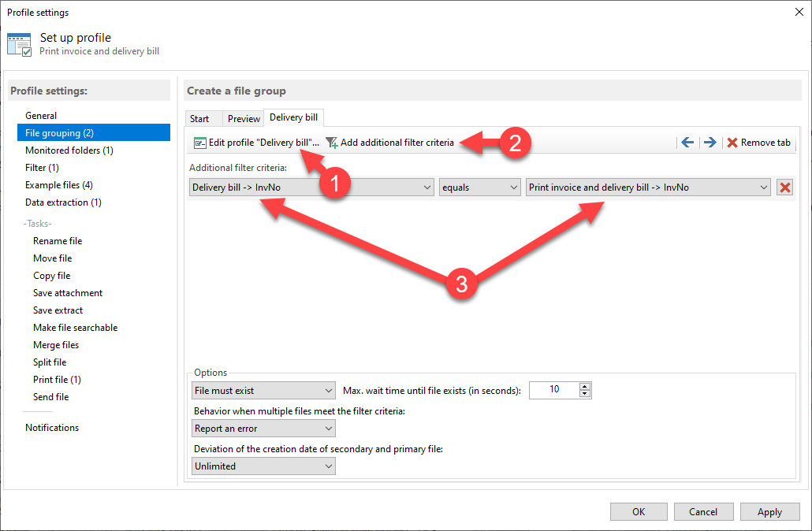The image size is (812, 531).
Task: Move tab right with blue arrow
Action: click(x=710, y=143)
